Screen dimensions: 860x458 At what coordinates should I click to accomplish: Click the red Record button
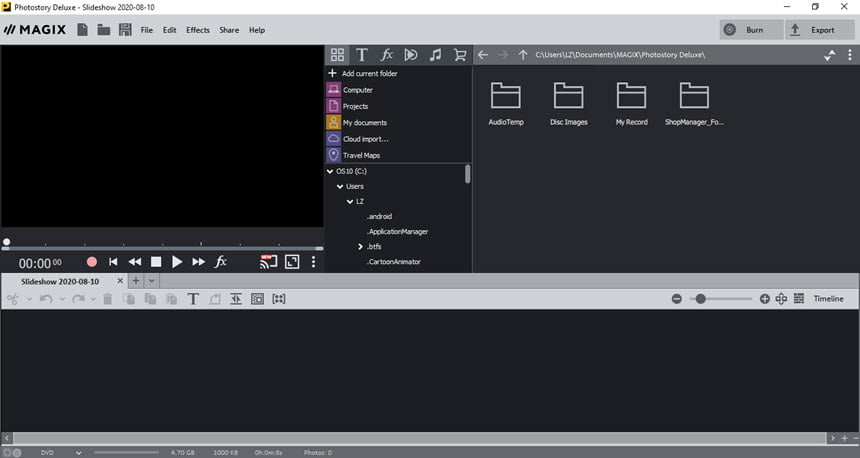(x=92, y=262)
